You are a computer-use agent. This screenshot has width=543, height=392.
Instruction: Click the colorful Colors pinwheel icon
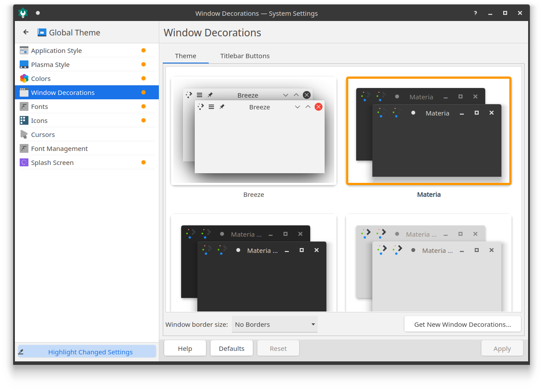24,78
